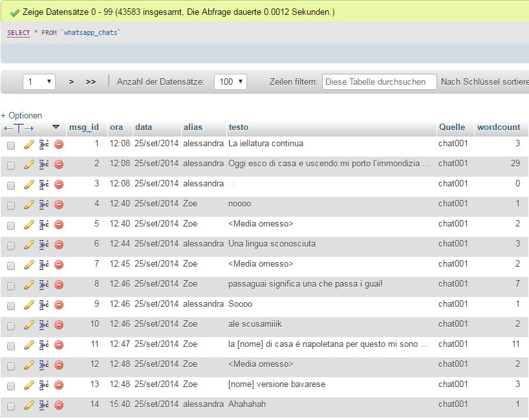This screenshot has width=529, height=420.
Task: Click the copy icon for row 4
Action: 44,204
